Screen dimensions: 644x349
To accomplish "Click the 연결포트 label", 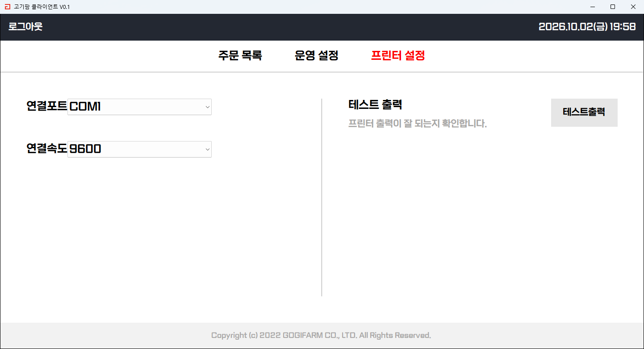I will click(x=47, y=106).
